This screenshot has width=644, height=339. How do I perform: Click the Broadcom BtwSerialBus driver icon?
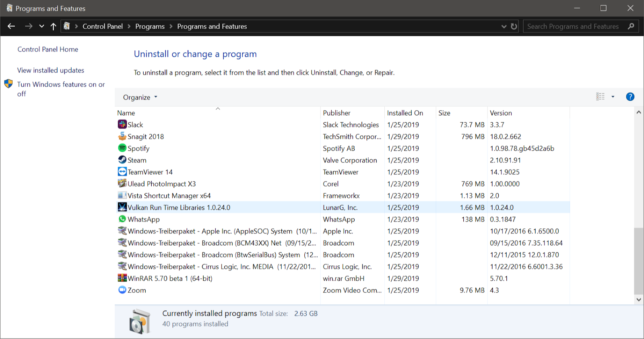[122, 254]
